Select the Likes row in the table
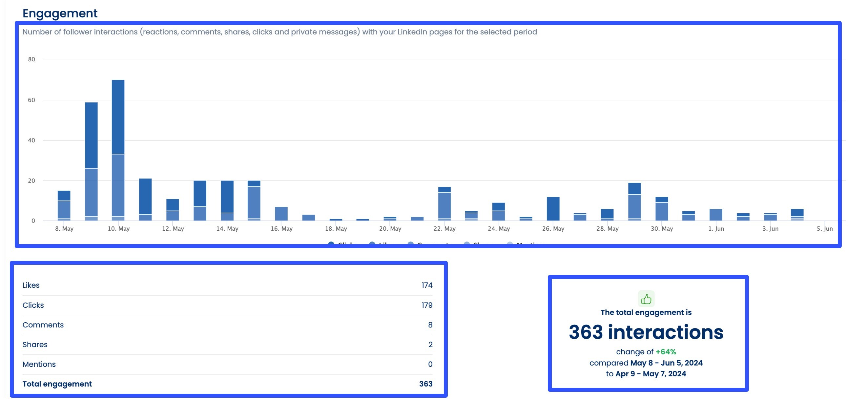This screenshot has width=868, height=399. [227, 285]
